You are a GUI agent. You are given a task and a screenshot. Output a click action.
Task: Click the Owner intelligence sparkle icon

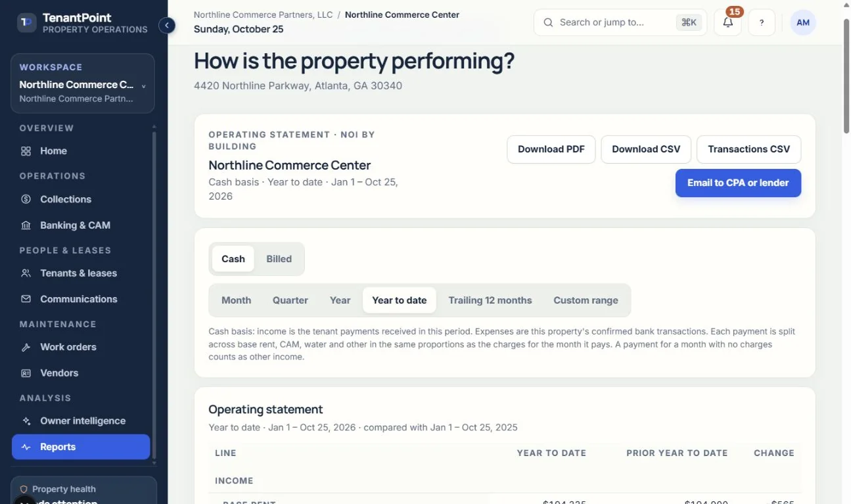(26, 421)
